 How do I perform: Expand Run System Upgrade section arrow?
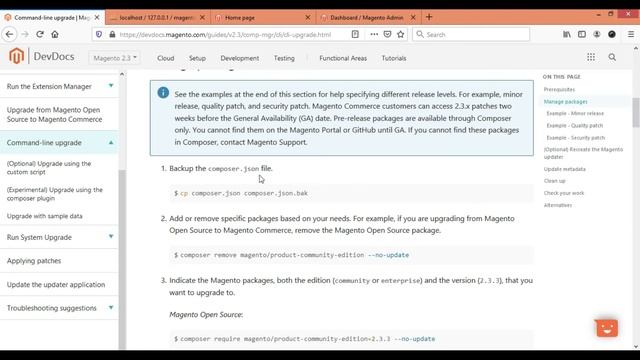[x=111, y=236]
